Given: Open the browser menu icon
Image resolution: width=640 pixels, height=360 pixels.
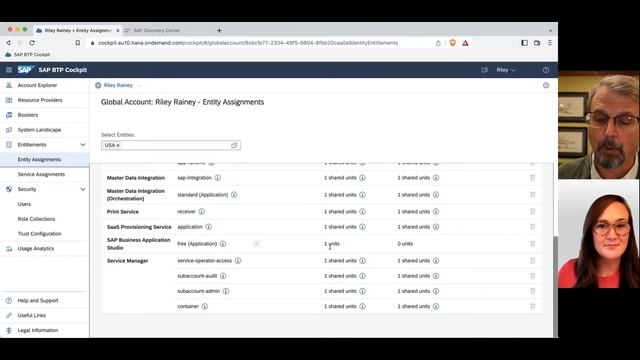Looking at the screenshot, I should pyautogui.click(x=550, y=43).
